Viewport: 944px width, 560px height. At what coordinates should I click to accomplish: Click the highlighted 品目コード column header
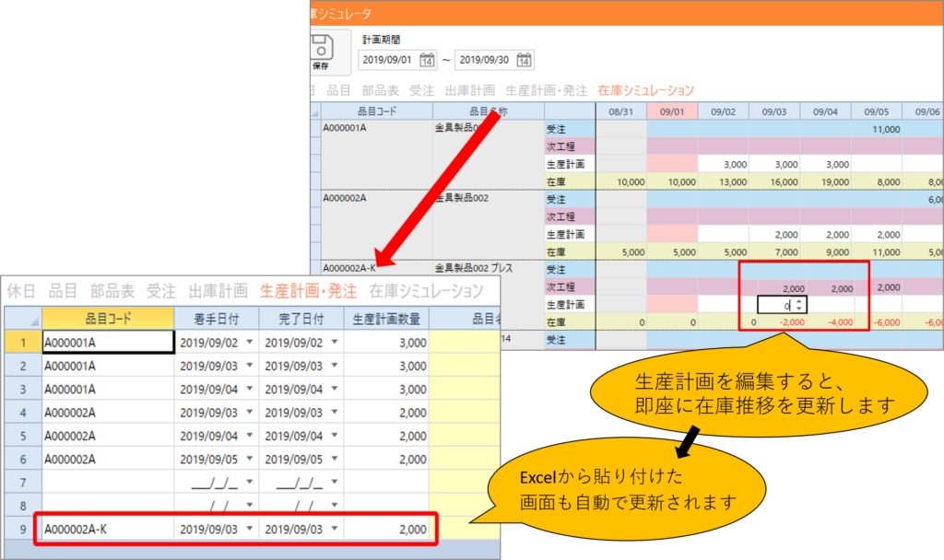[x=108, y=319]
